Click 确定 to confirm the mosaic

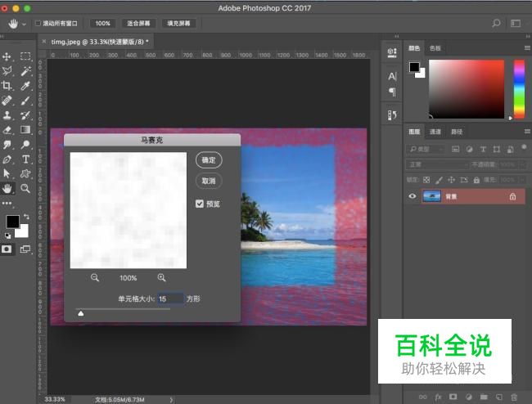click(x=209, y=160)
